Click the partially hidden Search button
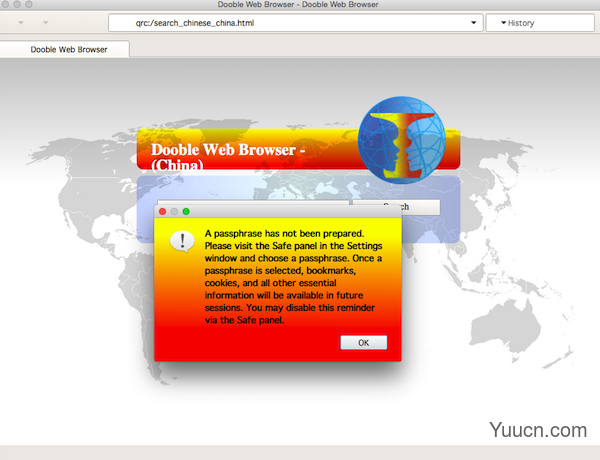Screen dimensions: 600x460 396,207
